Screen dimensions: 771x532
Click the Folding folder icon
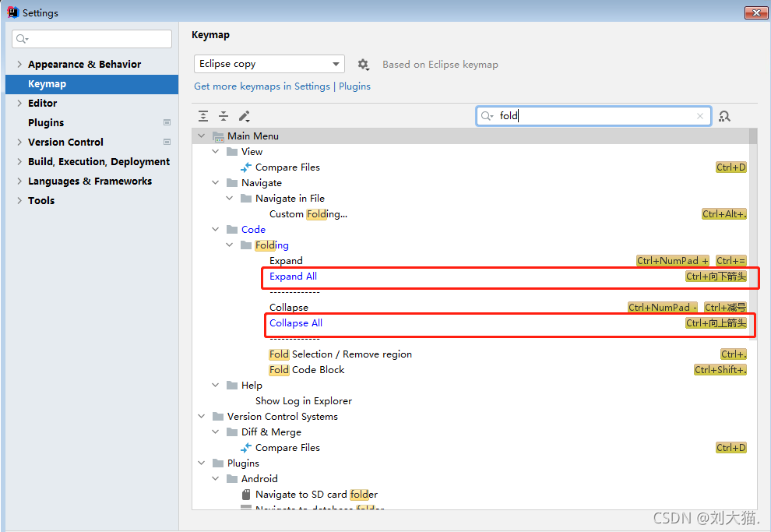point(246,245)
